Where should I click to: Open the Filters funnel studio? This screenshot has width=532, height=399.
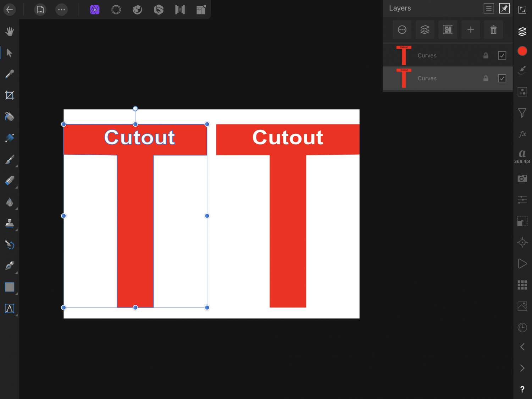click(x=522, y=113)
